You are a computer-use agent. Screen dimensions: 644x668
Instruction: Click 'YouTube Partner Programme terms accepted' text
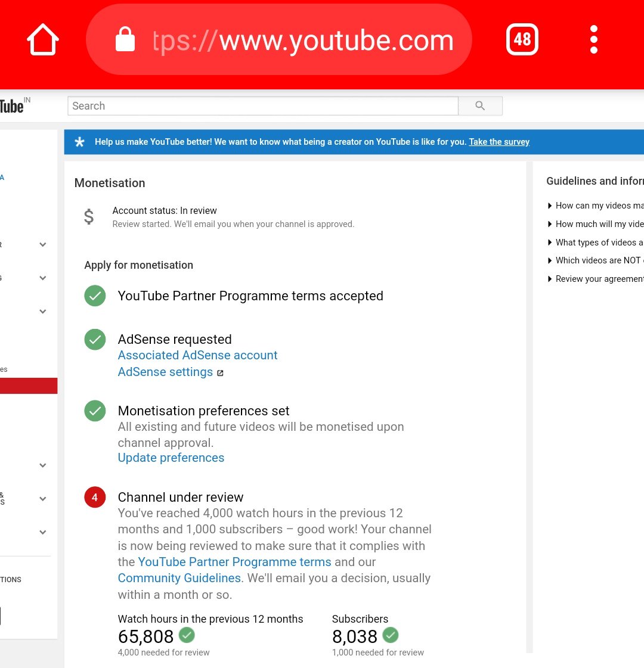click(250, 296)
